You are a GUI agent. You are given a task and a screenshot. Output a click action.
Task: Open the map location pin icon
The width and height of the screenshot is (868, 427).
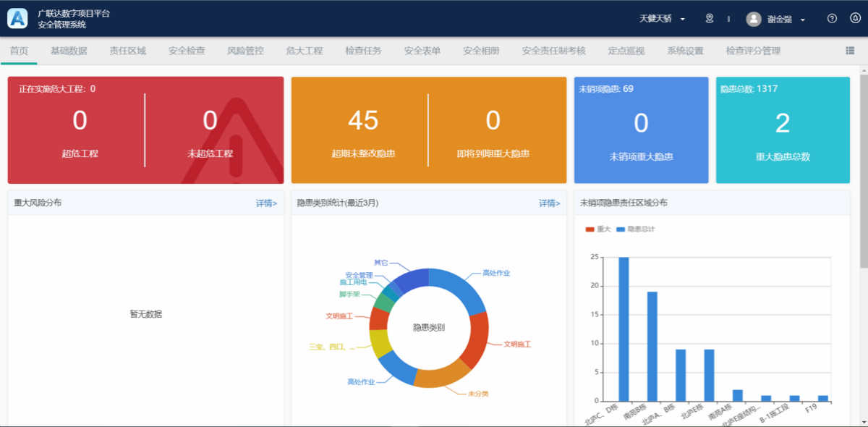click(710, 19)
